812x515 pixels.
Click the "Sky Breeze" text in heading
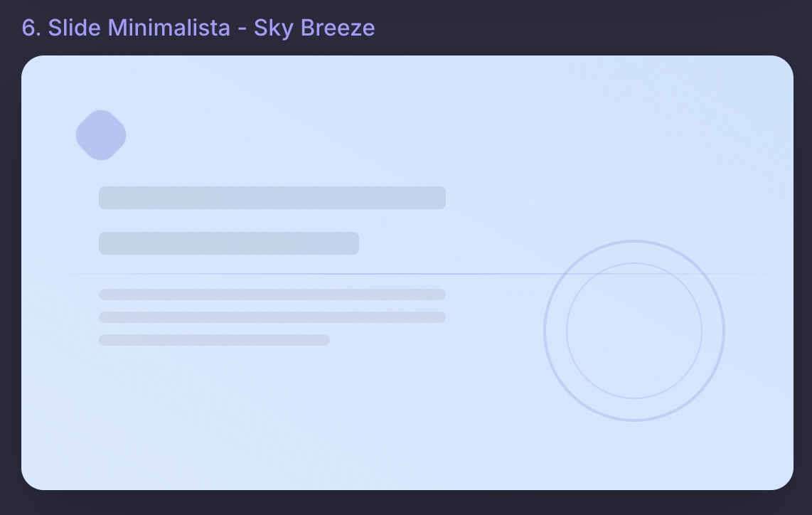(314, 28)
